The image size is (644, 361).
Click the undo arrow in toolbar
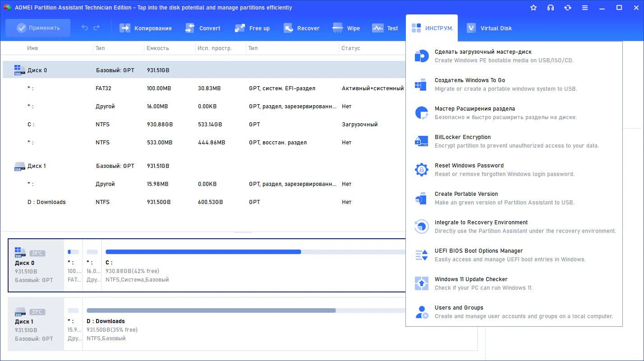point(85,28)
